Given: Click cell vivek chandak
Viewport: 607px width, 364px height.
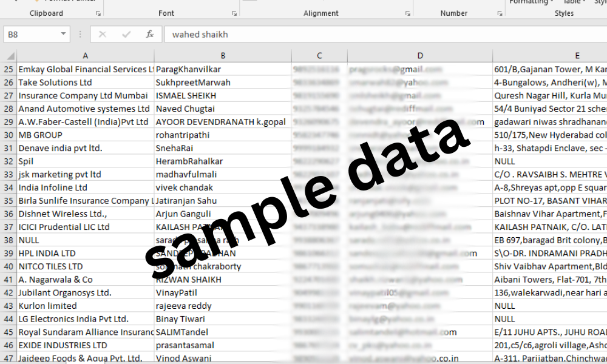Looking at the screenshot, I should coord(223,187).
